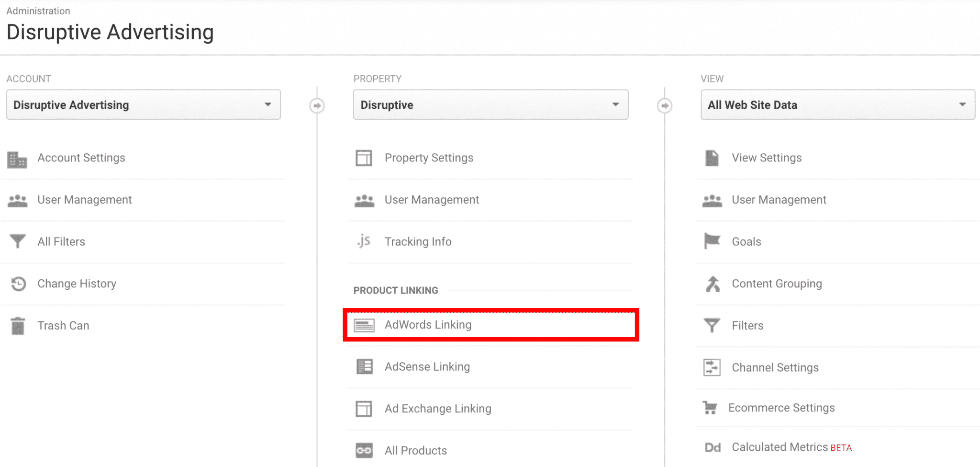Click the Ecommerce Settings cart icon

pyautogui.click(x=710, y=408)
